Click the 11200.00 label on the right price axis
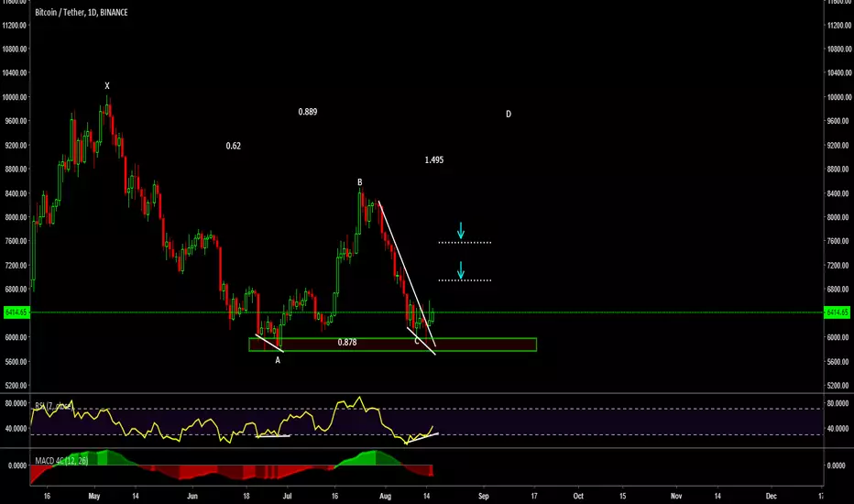This screenshot has height=504, width=854. 838,25
